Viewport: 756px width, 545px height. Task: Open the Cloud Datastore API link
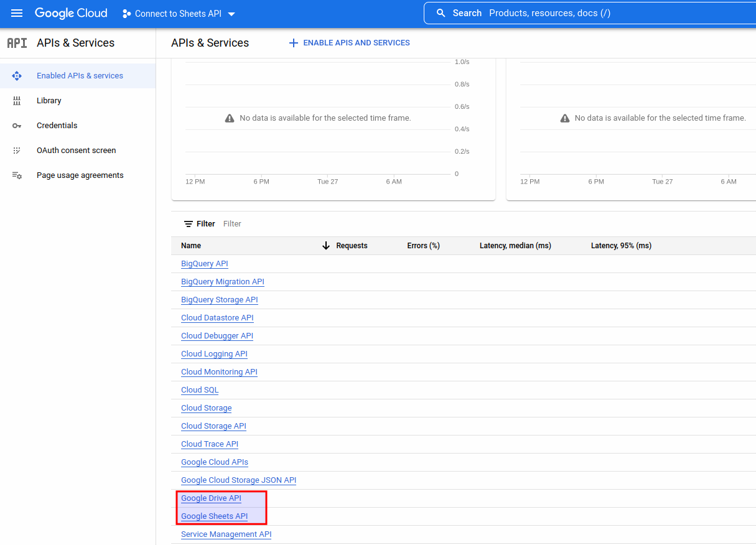coord(217,318)
